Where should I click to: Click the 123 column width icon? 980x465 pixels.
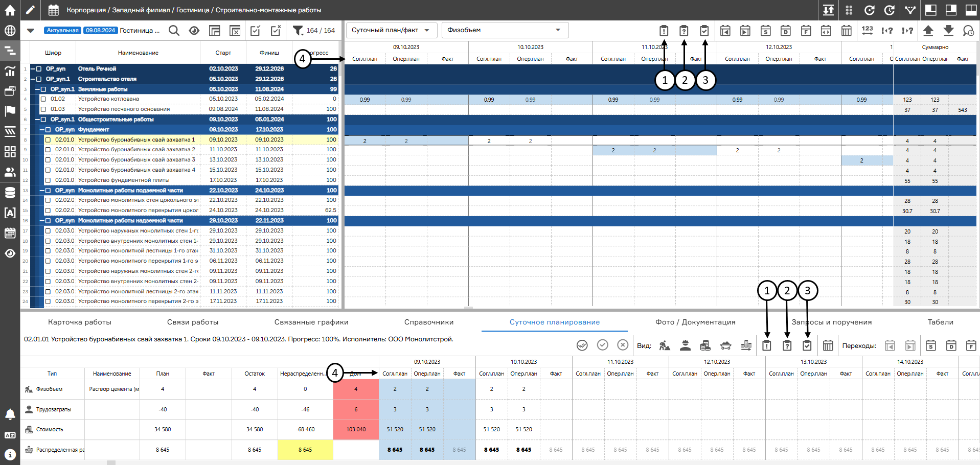click(x=867, y=30)
